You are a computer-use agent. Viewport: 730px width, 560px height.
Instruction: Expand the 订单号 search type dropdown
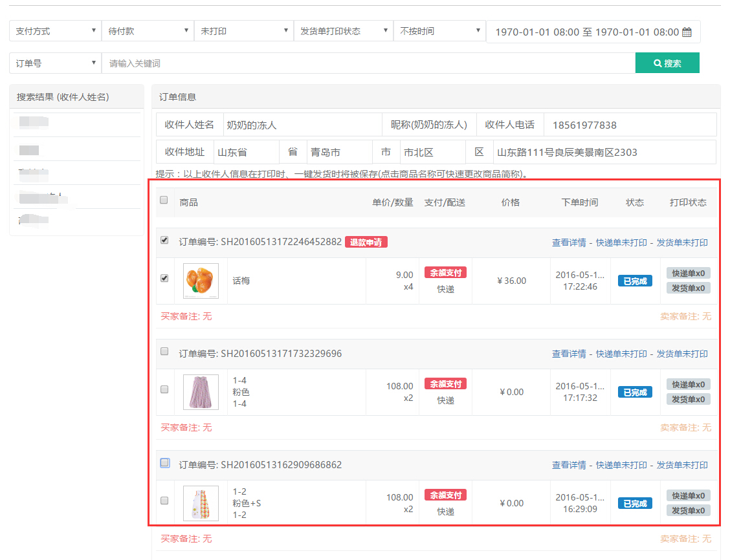[x=56, y=63]
